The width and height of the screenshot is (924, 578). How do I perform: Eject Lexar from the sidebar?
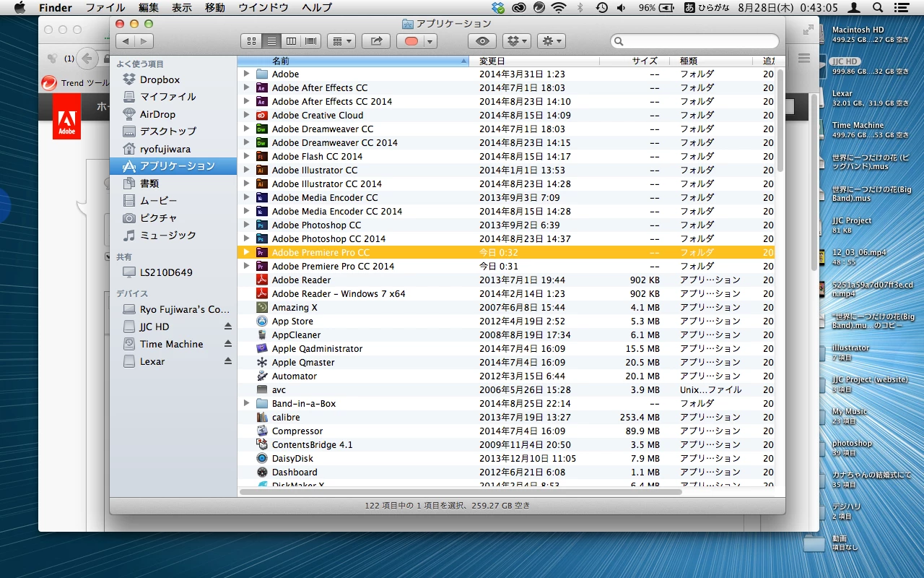[228, 362]
